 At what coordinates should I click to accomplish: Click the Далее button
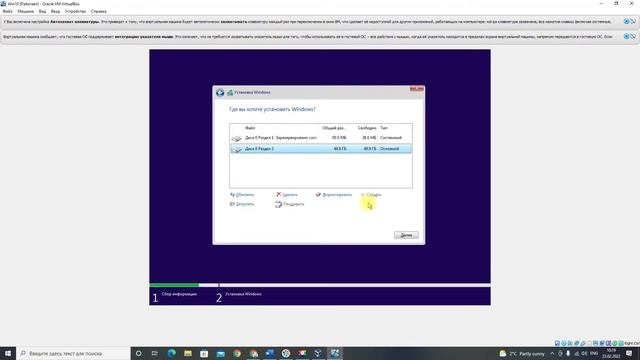406,235
